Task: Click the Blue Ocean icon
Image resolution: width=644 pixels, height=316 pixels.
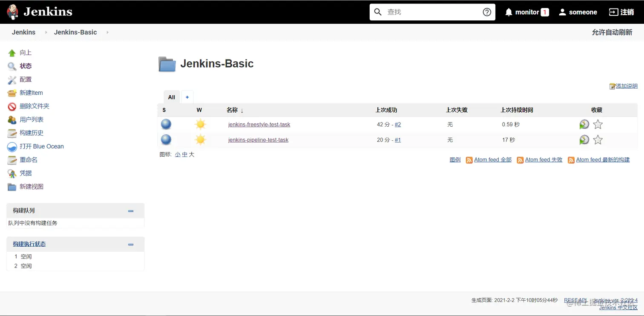Action: click(12, 147)
